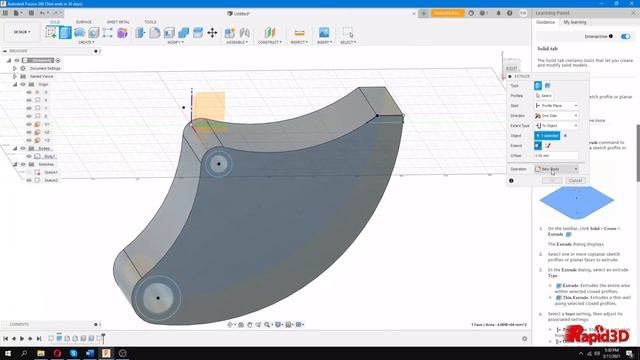Select the Create Sketch tool
640x360 pixels.
51,33
